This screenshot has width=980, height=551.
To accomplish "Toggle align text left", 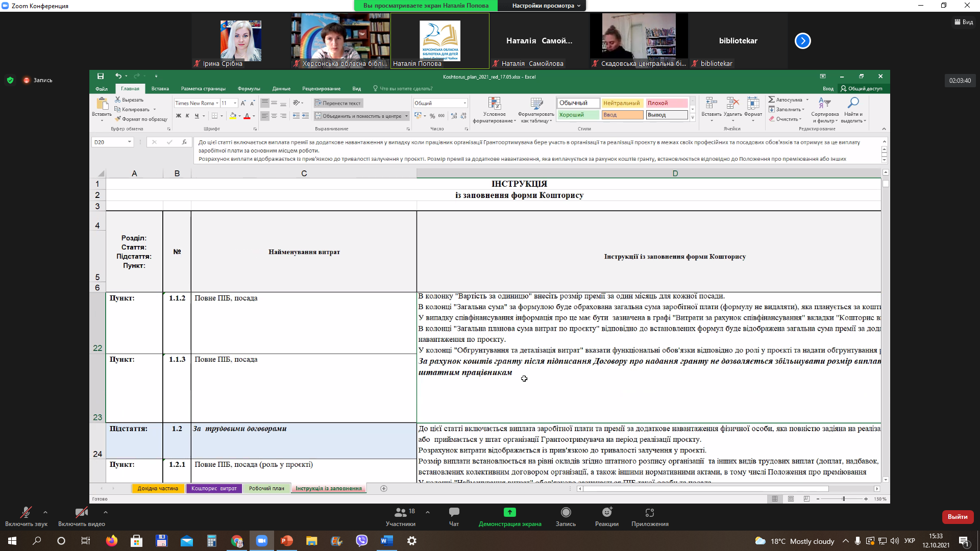I will pyautogui.click(x=265, y=116).
